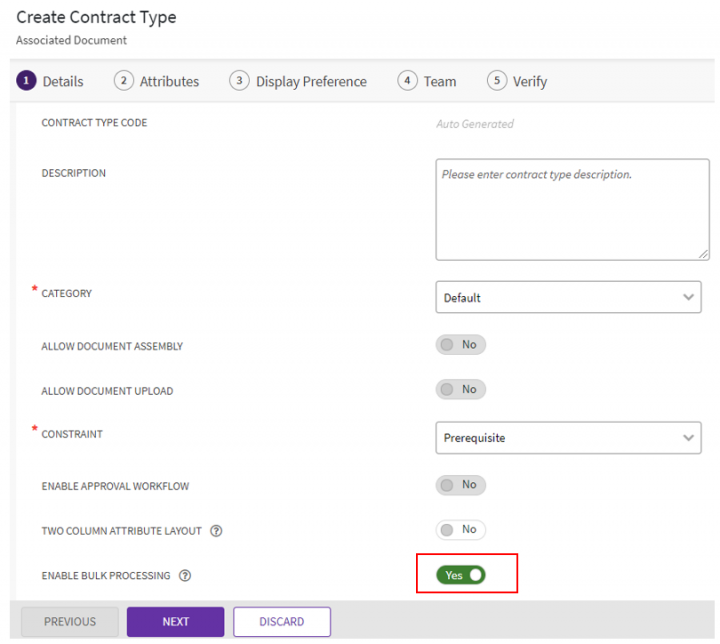Switch on Two Column Attribute Layout
720x644 pixels.
[461, 529]
